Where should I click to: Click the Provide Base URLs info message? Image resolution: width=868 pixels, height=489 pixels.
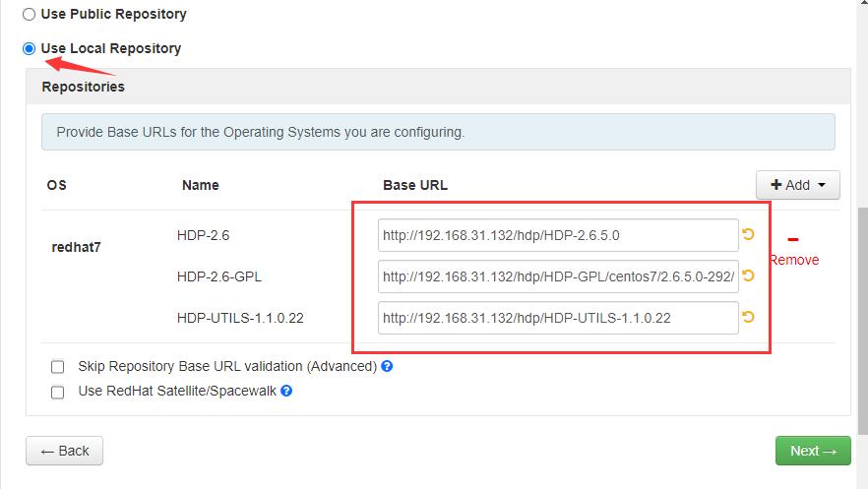click(438, 132)
